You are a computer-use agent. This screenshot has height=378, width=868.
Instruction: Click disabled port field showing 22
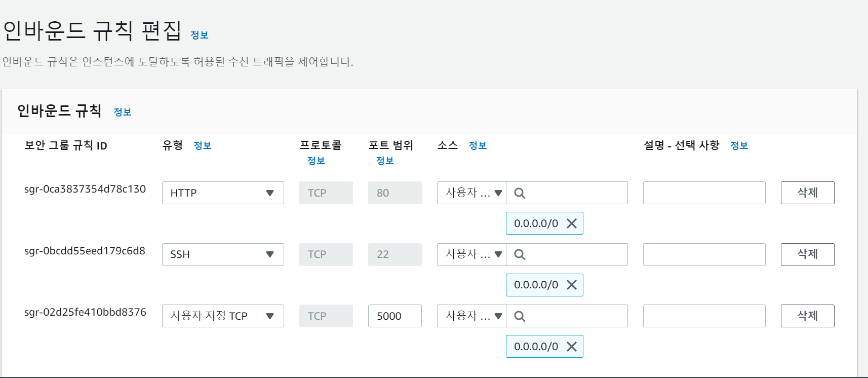[x=395, y=254]
